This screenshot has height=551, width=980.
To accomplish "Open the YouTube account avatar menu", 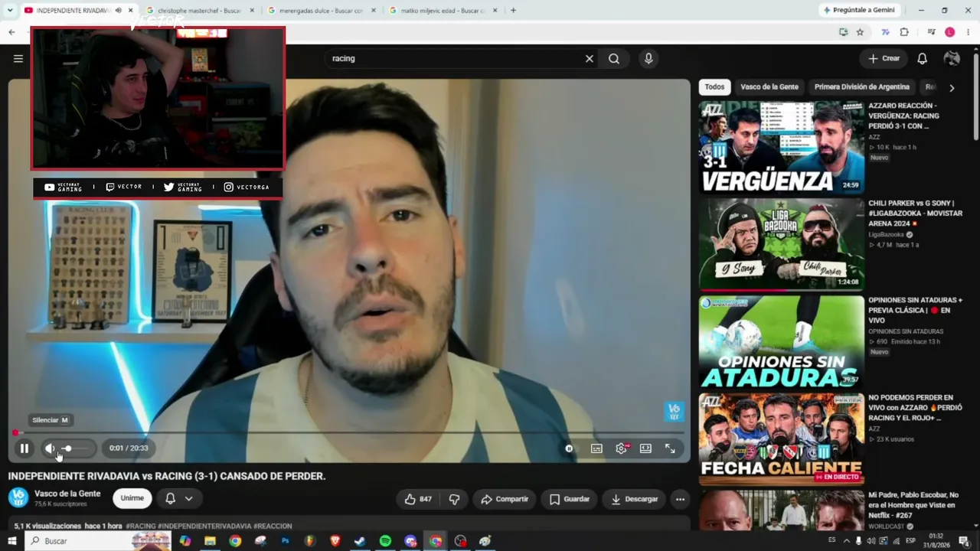I will (952, 58).
